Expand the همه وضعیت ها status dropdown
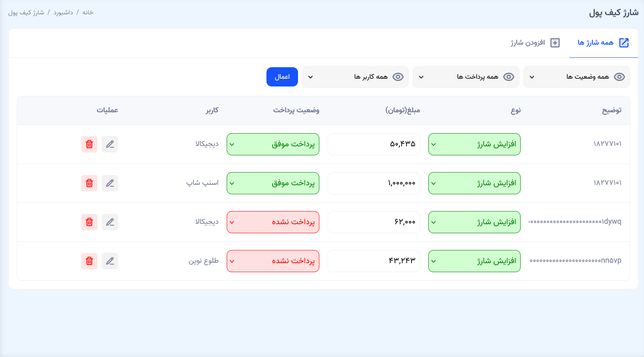The width and height of the screenshot is (644, 357). (x=576, y=77)
